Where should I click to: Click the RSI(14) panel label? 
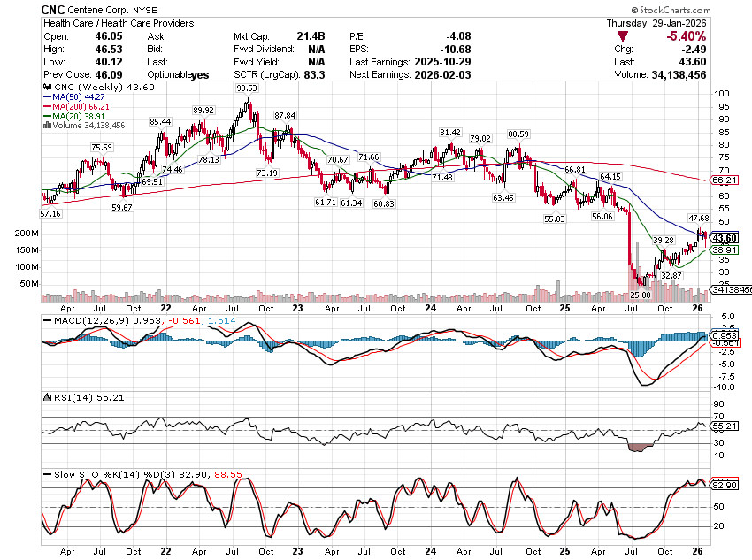67,397
